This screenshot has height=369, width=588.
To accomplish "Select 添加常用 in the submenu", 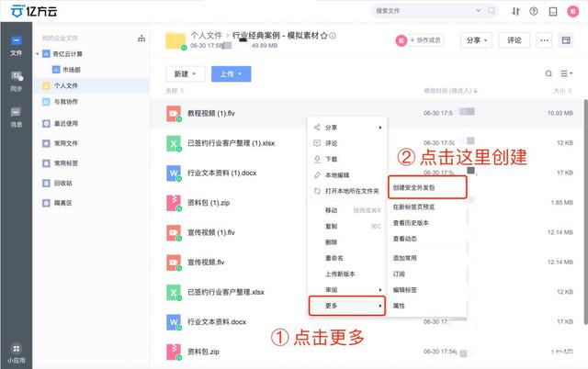I will coord(427,258).
